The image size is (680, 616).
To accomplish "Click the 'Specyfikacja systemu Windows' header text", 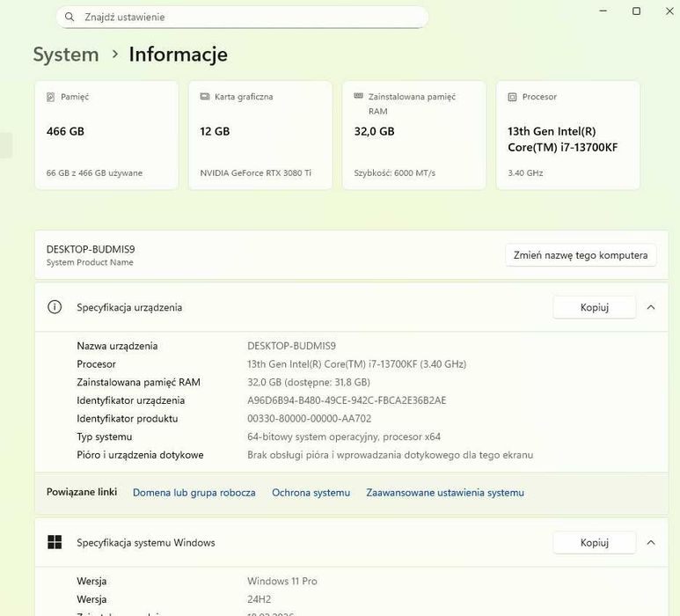I will [146, 543].
